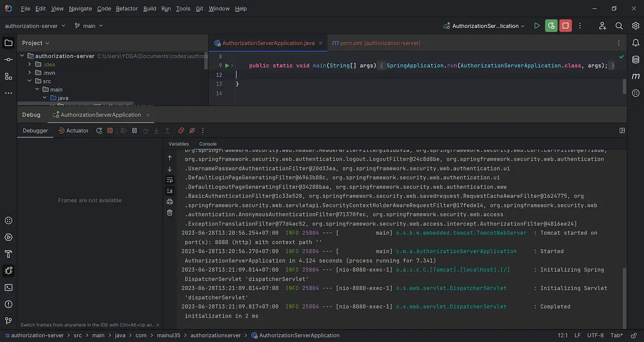Open debug layout settings icon

point(622,131)
